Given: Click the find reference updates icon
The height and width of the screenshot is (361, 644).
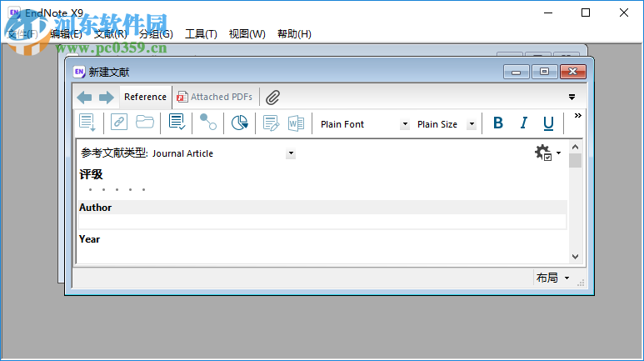Looking at the screenshot, I should (207, 122).
